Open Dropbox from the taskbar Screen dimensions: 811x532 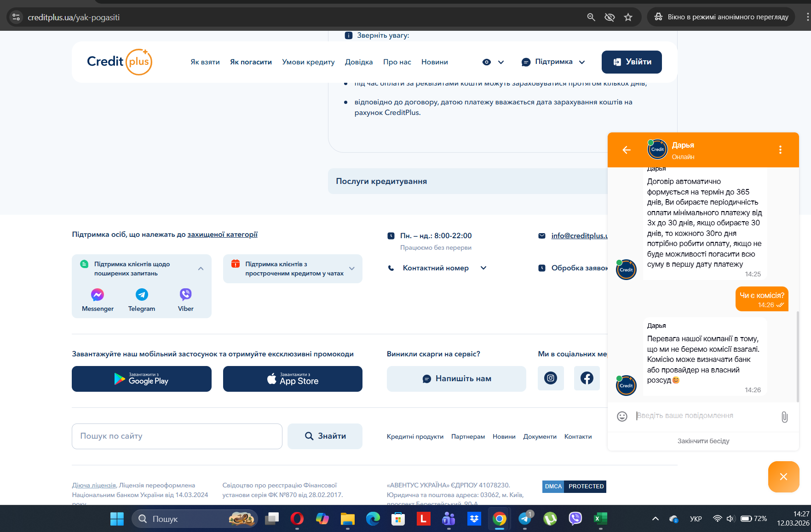(x=474, y=519)
